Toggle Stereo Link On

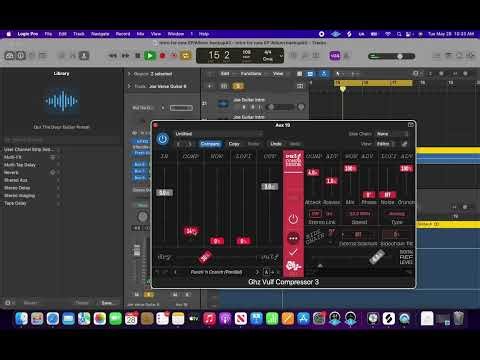329,214
